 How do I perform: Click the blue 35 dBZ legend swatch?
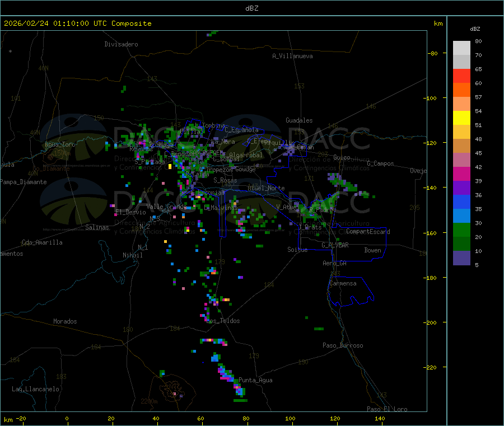[x=461, y=202]
